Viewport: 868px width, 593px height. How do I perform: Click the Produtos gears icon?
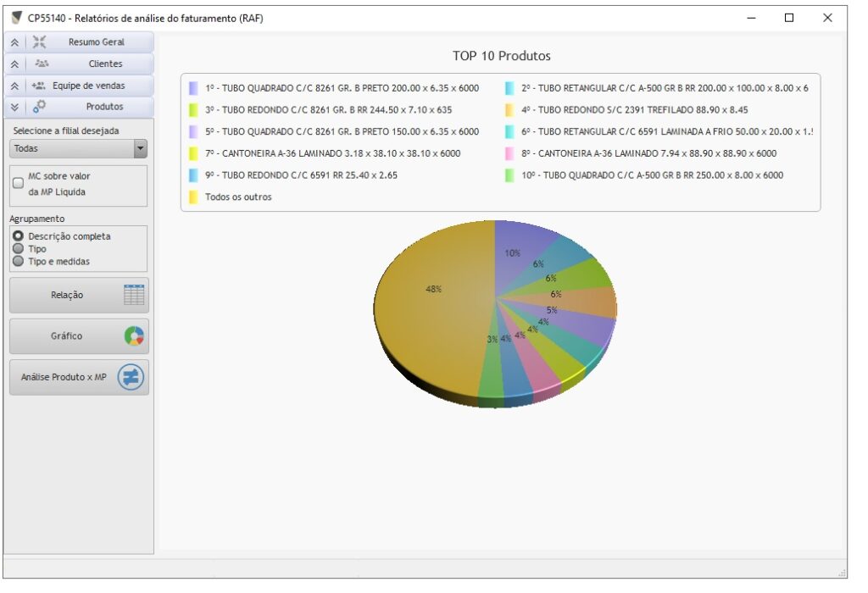(x=40, y=107)
